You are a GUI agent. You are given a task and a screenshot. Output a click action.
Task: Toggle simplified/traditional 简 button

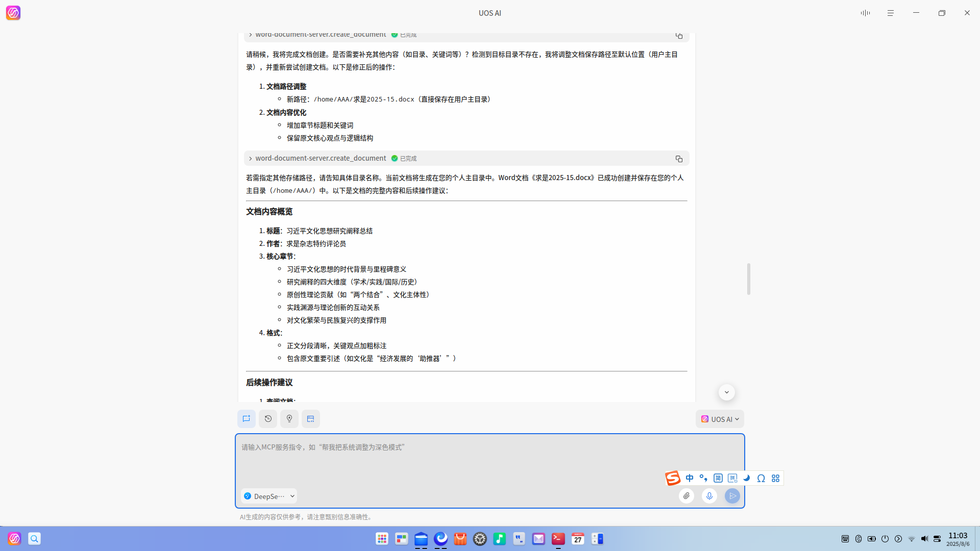tap(718, 478)
